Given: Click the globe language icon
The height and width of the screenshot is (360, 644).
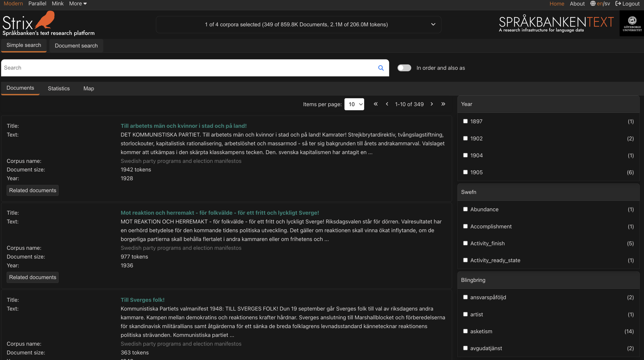Looking at the screenshot, I should point(593,3).
